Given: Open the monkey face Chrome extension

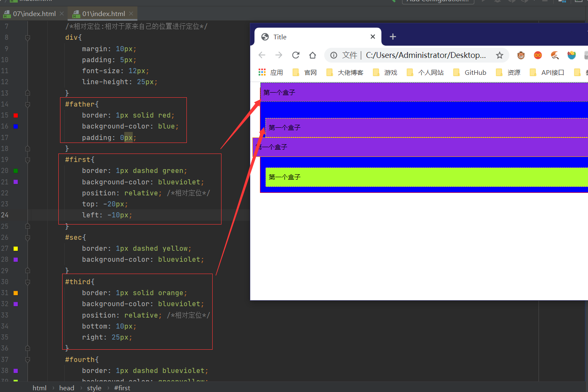Looking at the screenshot, I should click(x=521, y=55).
